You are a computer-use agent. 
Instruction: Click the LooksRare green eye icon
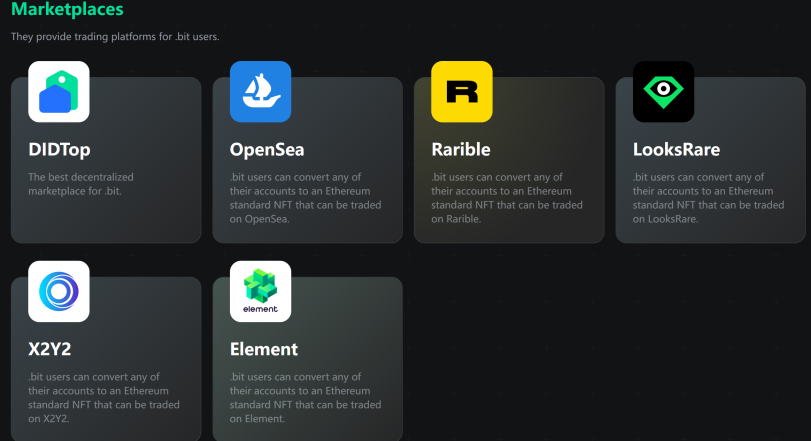coord(663,92)
